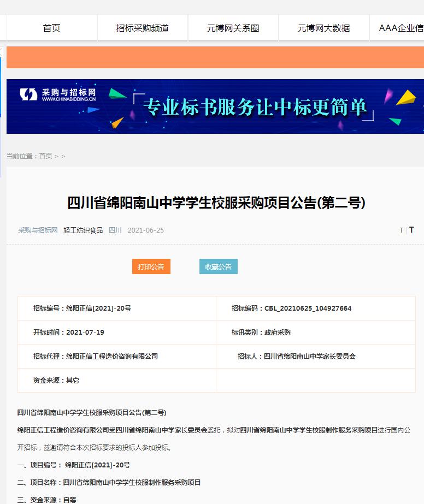Viewport: 424px width, 504px height.
Task: Open the 首页 navigation tab
Action: (52, 28)
